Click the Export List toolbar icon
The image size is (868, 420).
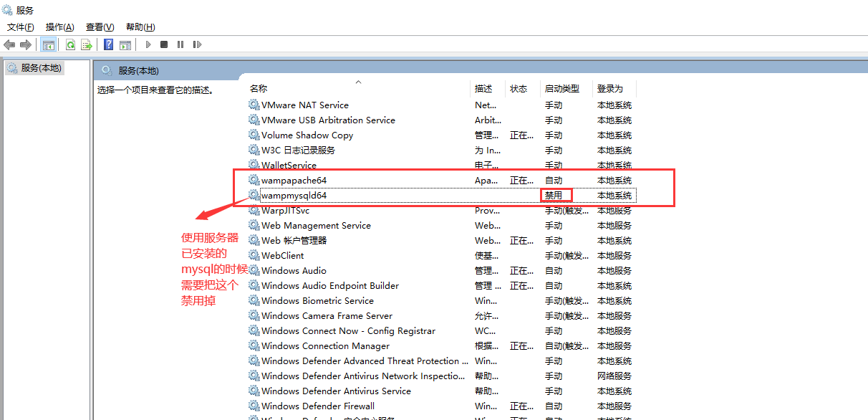[x=87, y=44]
